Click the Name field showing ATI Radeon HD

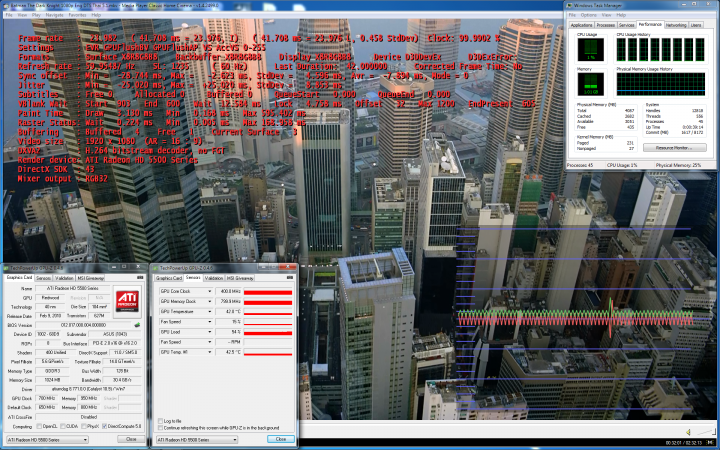pos(73,288)
